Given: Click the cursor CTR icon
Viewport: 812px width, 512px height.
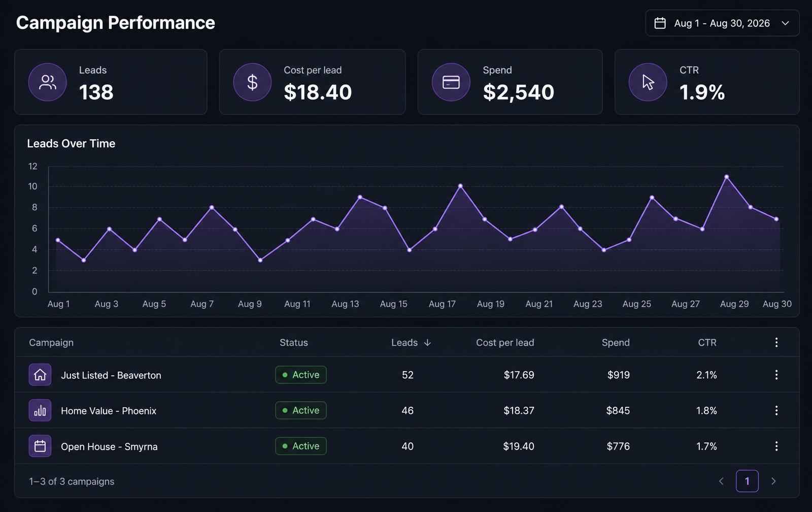Looking at the screenshot, I should [648, 82].
